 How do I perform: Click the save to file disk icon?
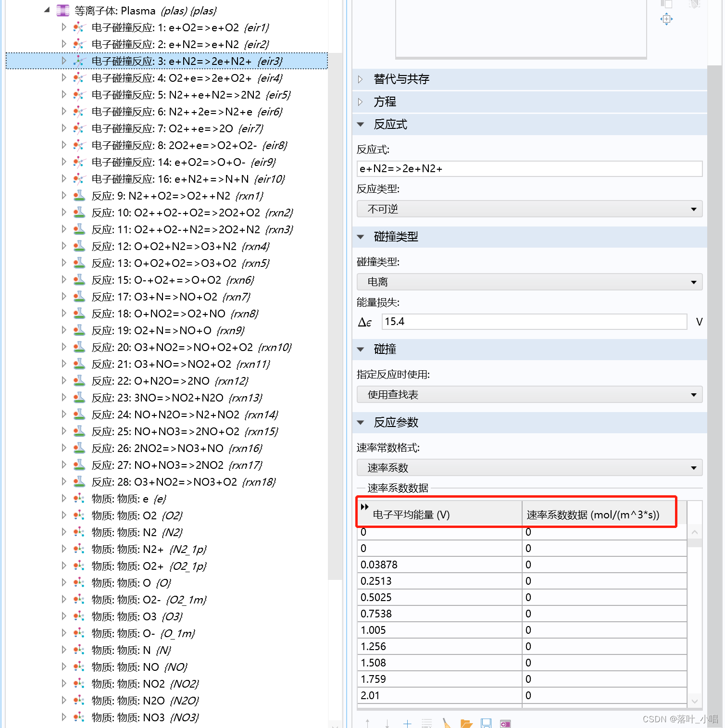486,723
